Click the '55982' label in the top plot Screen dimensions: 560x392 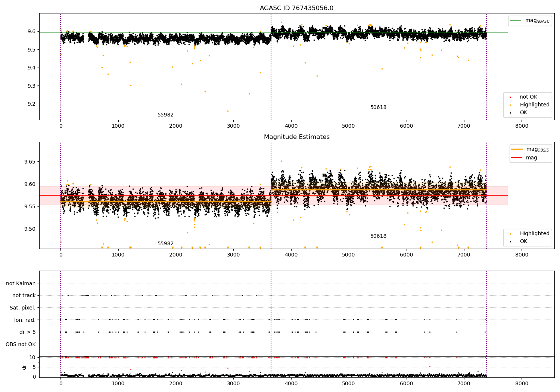[165, 115]
